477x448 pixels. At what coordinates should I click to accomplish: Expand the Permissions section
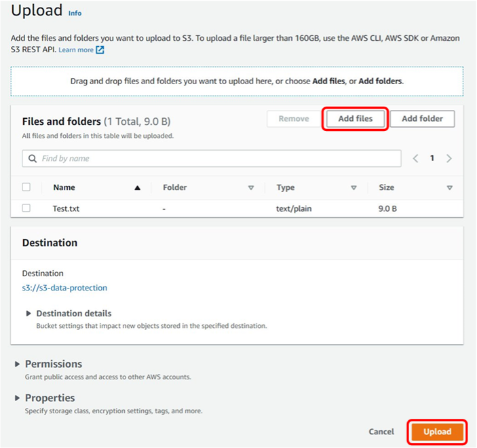coord(17,365)
